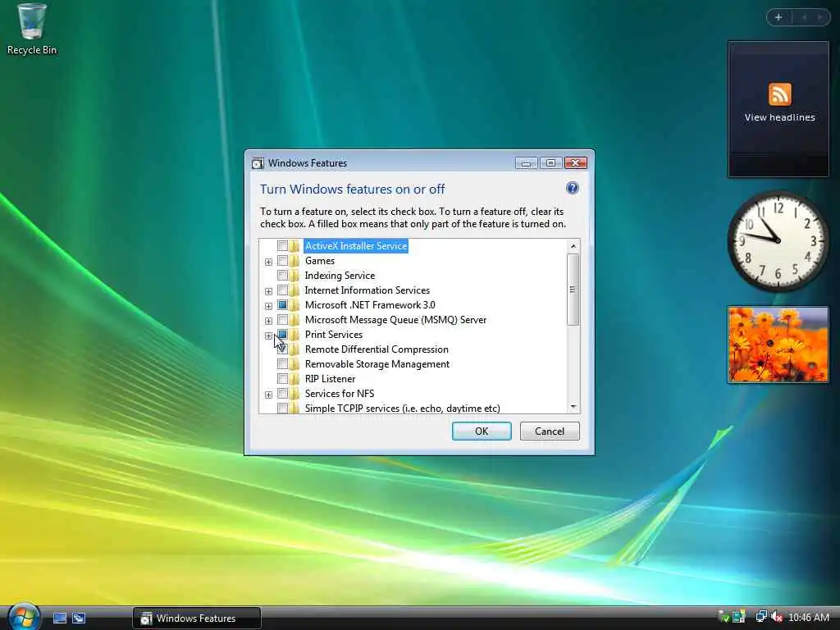
Task: Select RIP Listener label
Action: (330, 379)
